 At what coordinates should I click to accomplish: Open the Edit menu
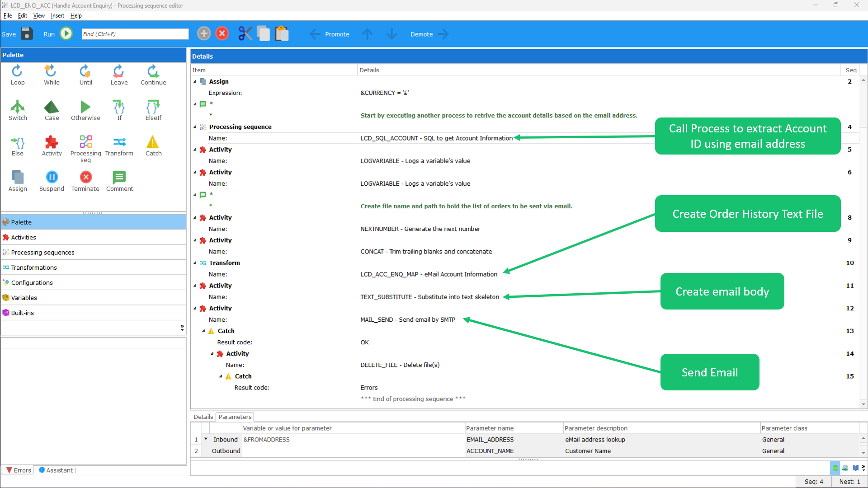click(23, 15)
